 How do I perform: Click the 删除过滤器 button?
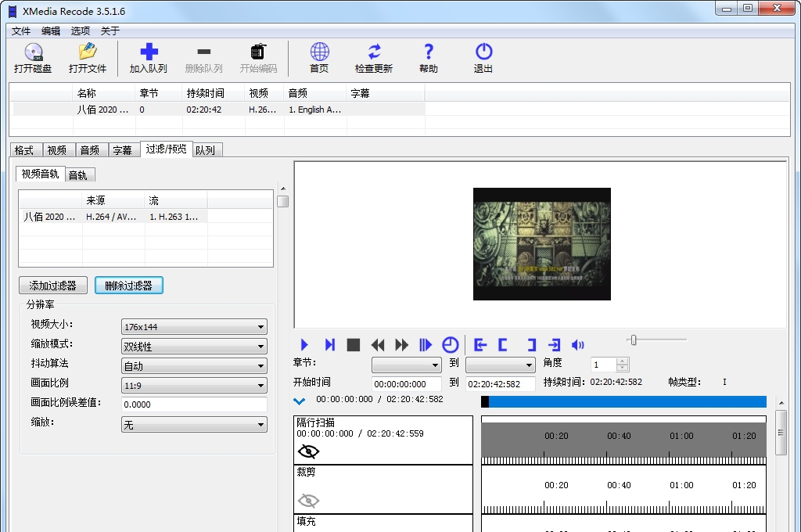[x=128, y=285]
